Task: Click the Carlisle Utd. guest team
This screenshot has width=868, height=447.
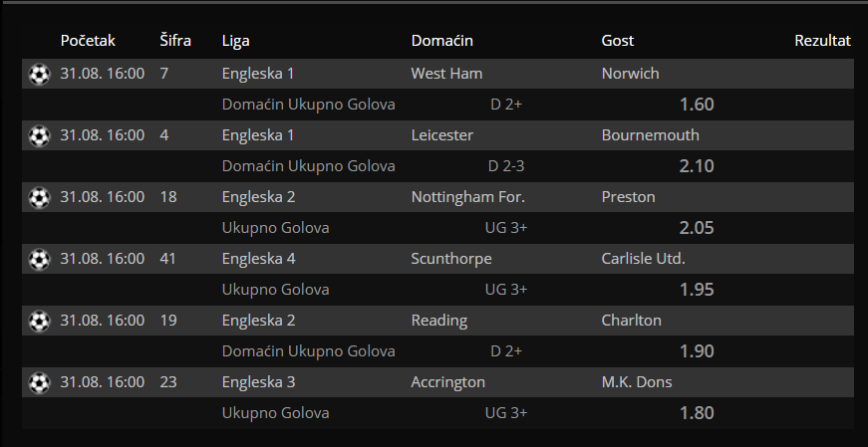Action: tap(643, 259)
